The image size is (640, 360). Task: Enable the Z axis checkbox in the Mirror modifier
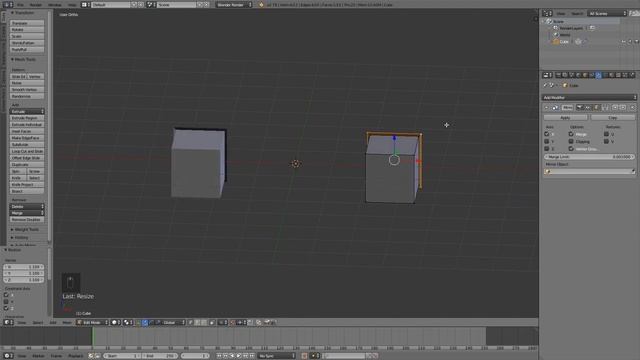coord(547,149)
